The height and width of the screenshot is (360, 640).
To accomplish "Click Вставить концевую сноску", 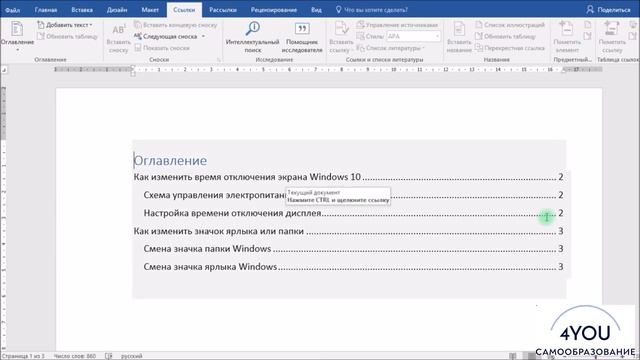I will [176, 25].
